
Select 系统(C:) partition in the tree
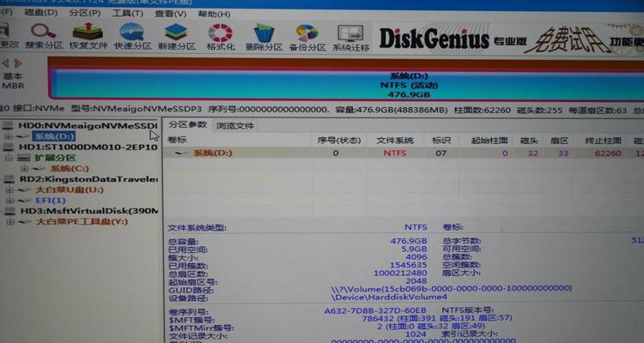pos(70,169)
